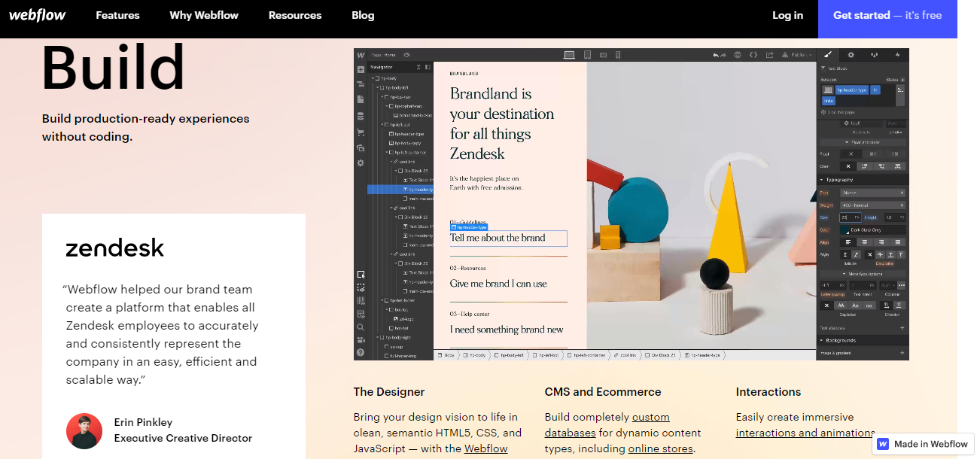Switch to the Interactions lightning tab
The image size is (980, 459).
pyautogui.click(x=897, y=55)
